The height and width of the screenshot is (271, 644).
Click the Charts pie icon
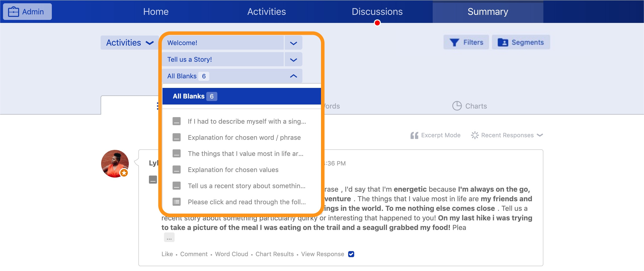point(457,106)
